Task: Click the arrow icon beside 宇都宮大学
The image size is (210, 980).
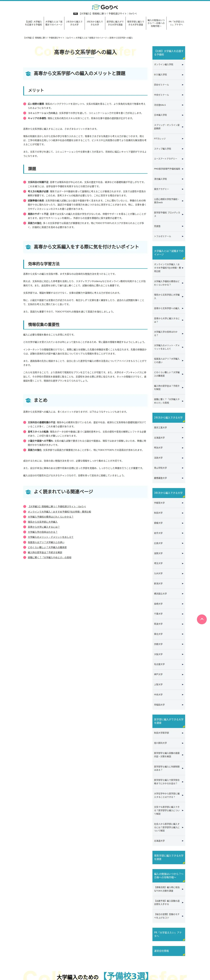Action: (x=183, y=503)
